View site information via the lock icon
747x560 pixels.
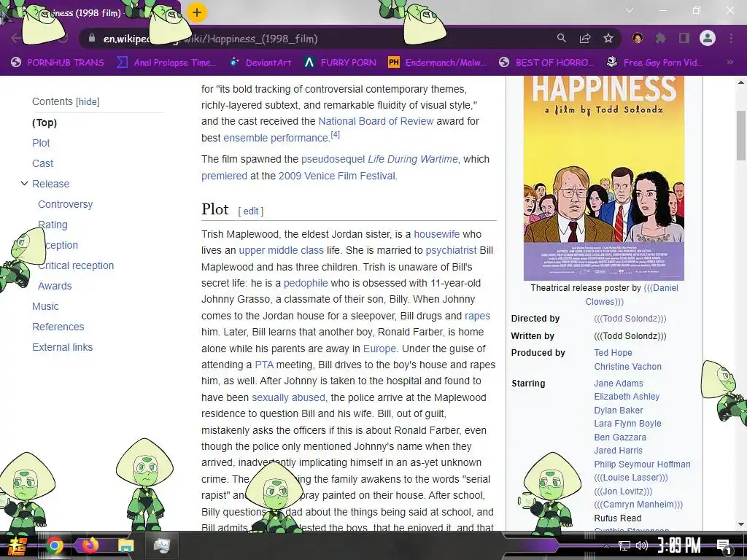point(92,38)
